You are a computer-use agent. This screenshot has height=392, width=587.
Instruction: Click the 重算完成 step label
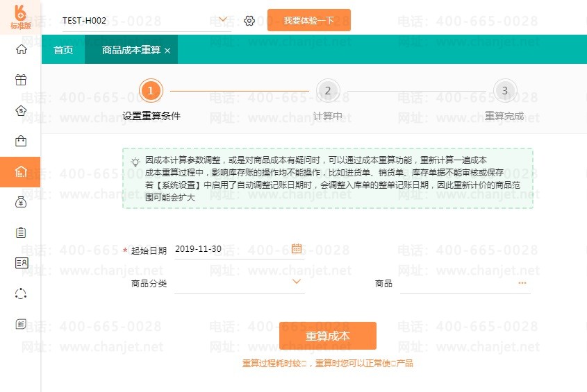tap(504, 116)
